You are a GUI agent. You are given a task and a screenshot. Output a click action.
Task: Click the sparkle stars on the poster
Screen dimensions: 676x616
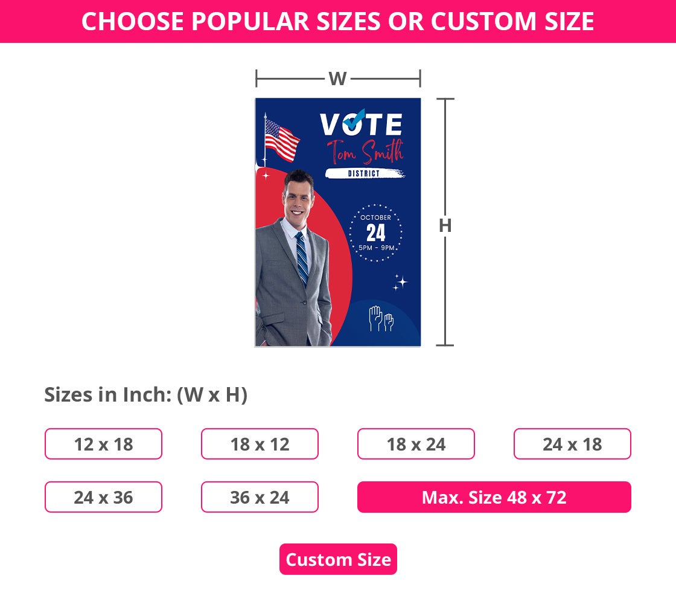(x=400, y=283)
